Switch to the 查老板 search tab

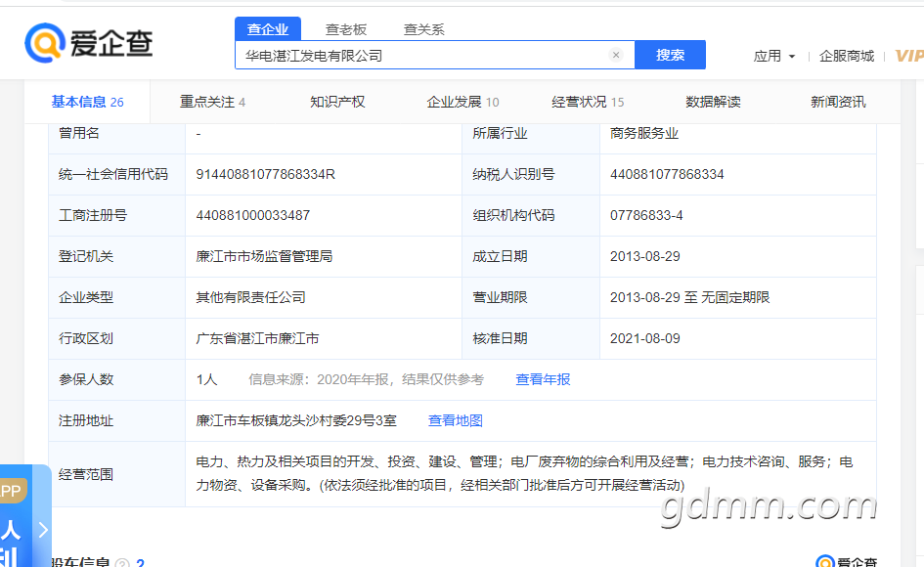(346, 29)
